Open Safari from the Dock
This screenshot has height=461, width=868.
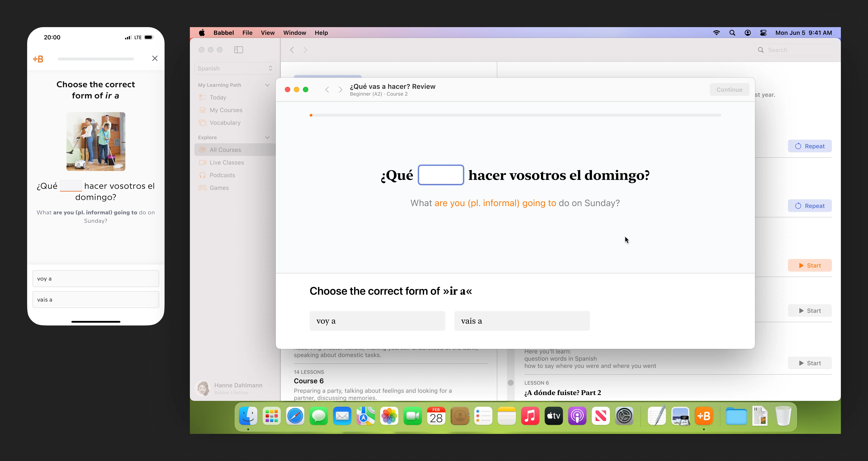tap(295, 416)
